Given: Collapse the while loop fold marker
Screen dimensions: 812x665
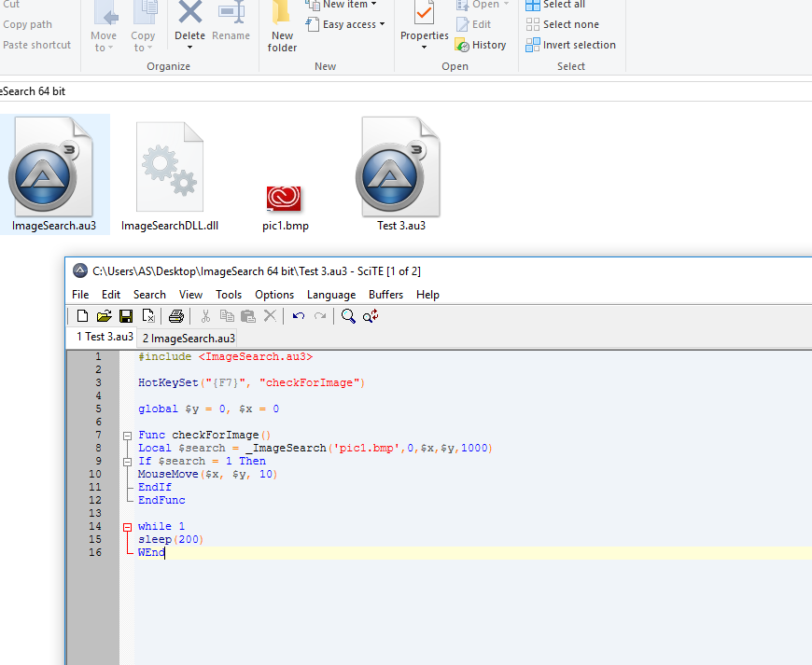Looking at the screenshot, I should tap(127, 527).
